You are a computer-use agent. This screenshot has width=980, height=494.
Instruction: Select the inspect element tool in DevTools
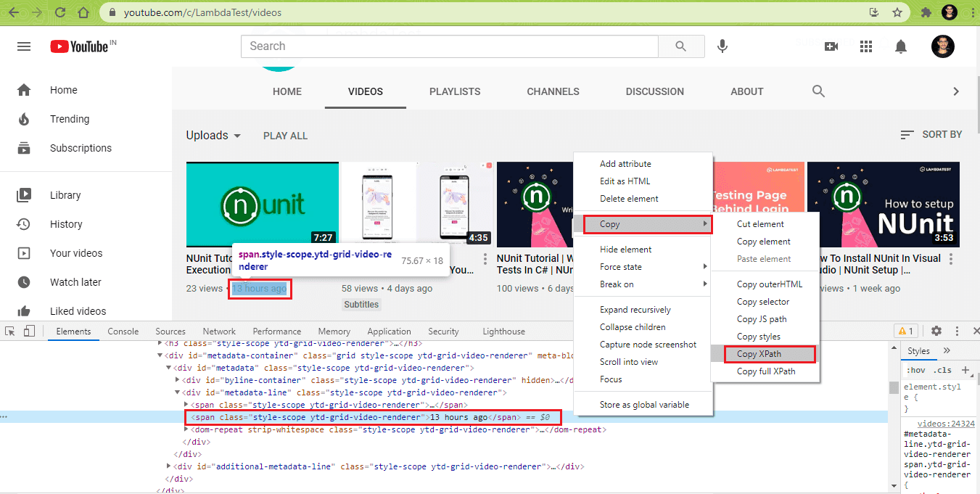(x=11, y=330)
